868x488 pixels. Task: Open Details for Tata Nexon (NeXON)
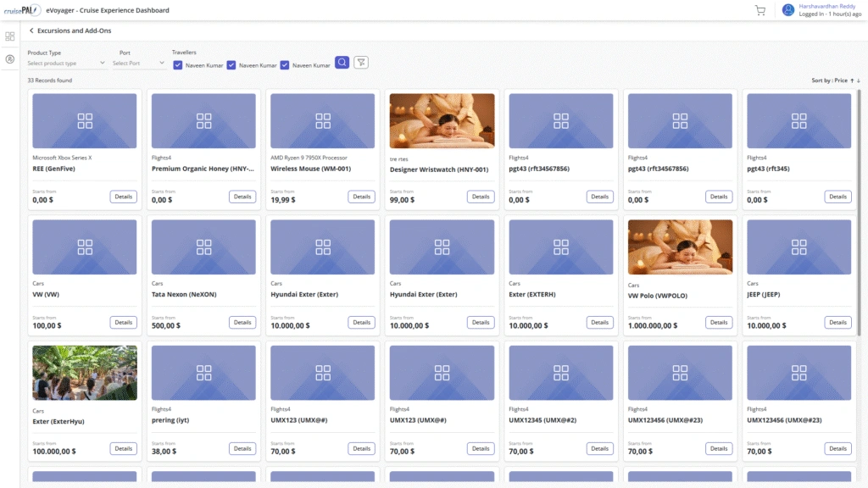[242, 322]
